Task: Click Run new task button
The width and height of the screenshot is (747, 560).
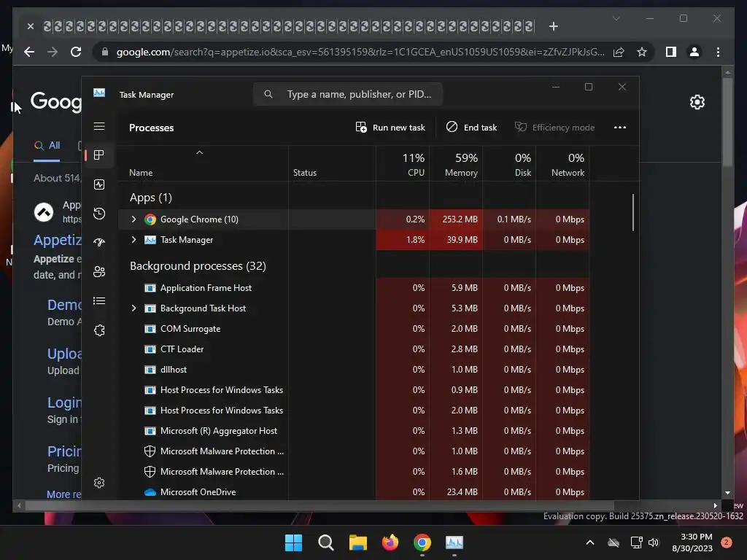Action: click(390, 127)
